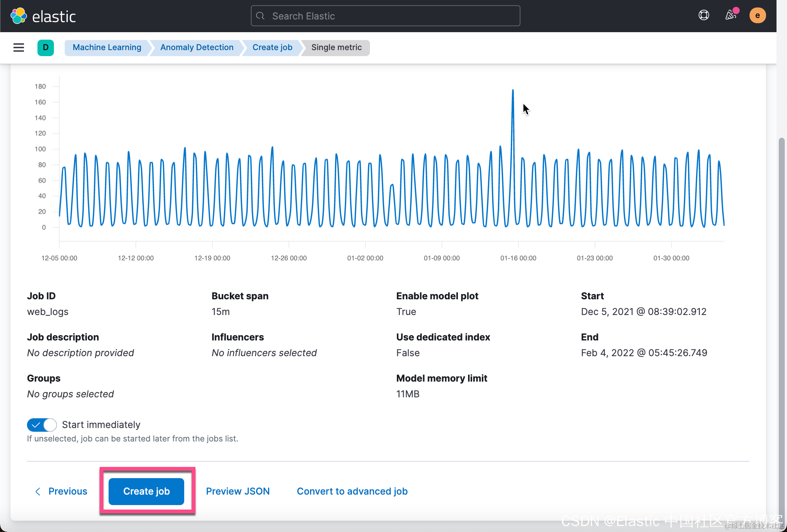Click the Create job button
Image resolution: width=787 pixels, height=532 pixels.
(x=146, y=491)
